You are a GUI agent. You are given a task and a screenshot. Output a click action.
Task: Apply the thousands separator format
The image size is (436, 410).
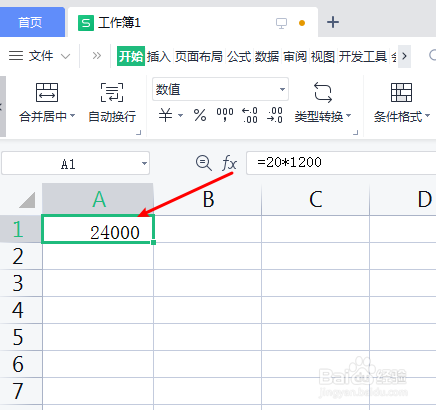pyautogui.click(x=225, y=115)
